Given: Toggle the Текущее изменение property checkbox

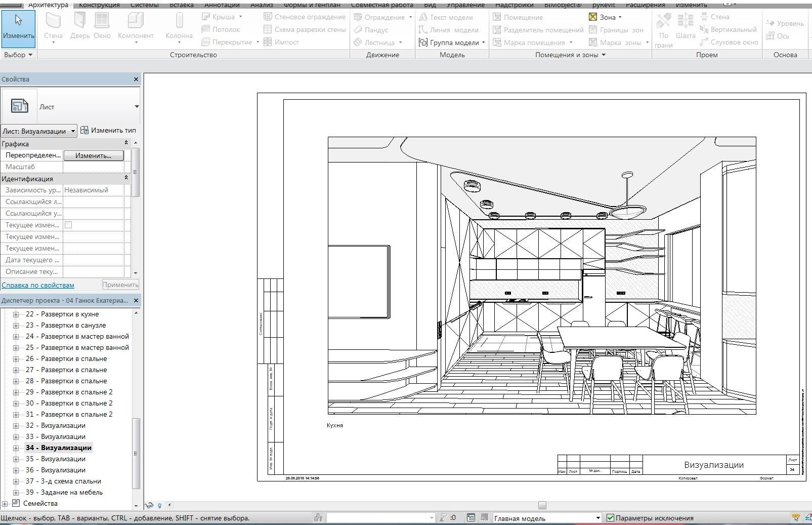Looking at the screenshot, I should tap(68, 225).
